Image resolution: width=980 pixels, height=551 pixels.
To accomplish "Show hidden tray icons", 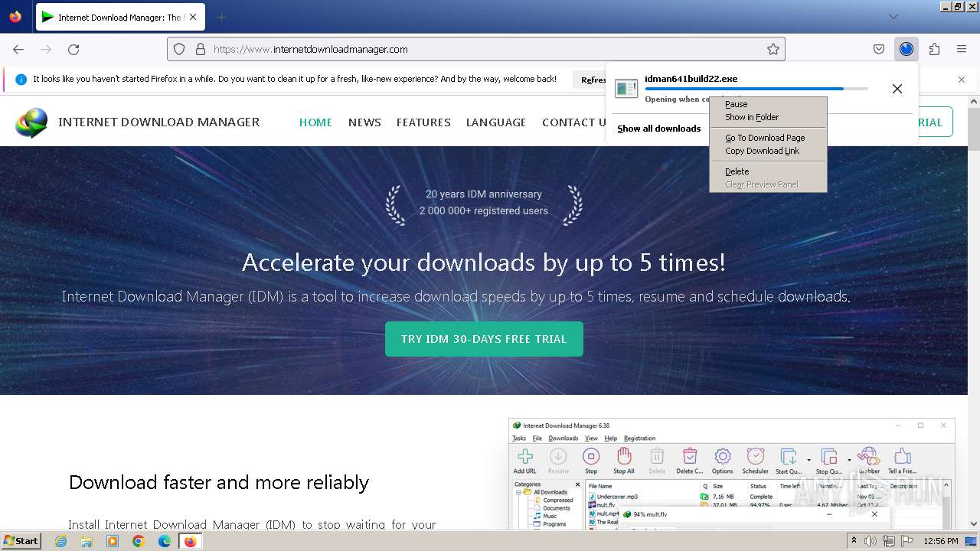I will click(854, 541).
